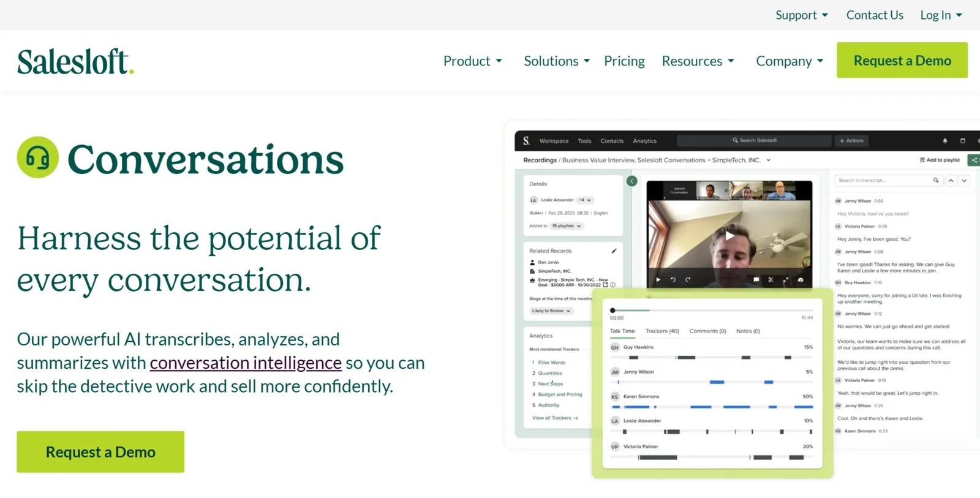This screenshot has height=498, width=980.
Task: Click the Dan Jarvis person icon
Action: tap(532, 262)
